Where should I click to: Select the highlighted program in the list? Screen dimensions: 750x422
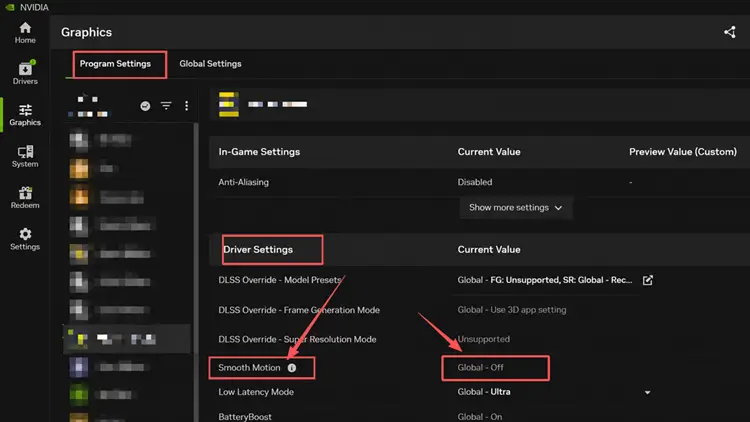(x=127, y=339)
